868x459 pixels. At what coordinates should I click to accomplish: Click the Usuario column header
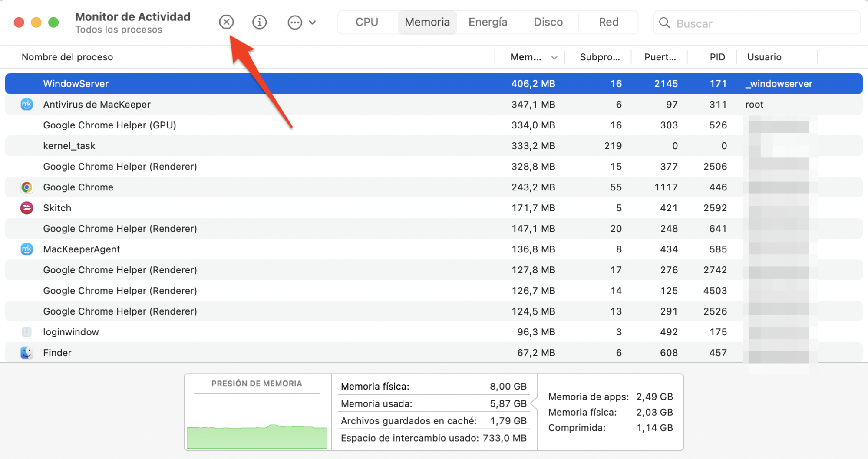tap(764, 57)
